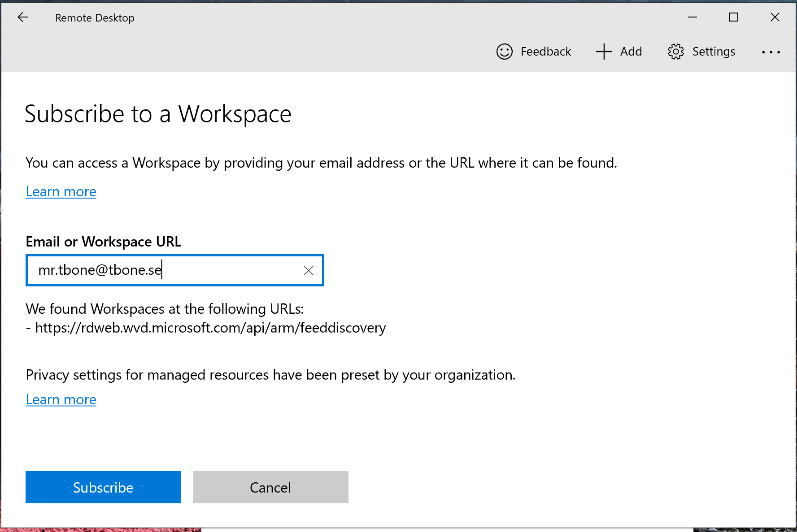Open the first "Learn more" link

pyautogui.click(x=61, y=191)
